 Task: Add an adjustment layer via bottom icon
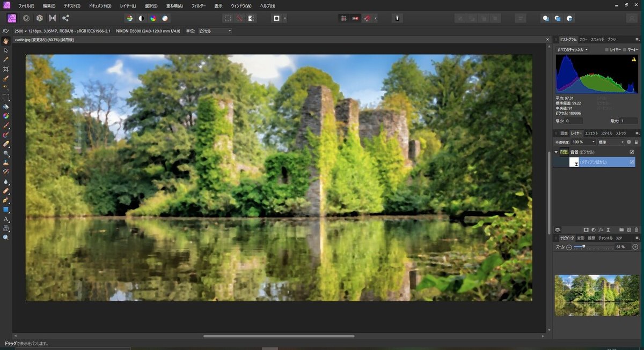tap(594, 229)
